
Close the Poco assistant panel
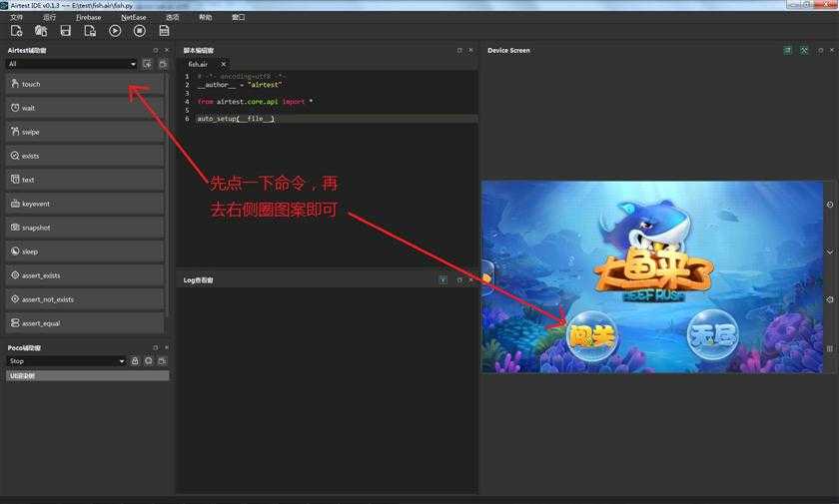coord(167,347)
